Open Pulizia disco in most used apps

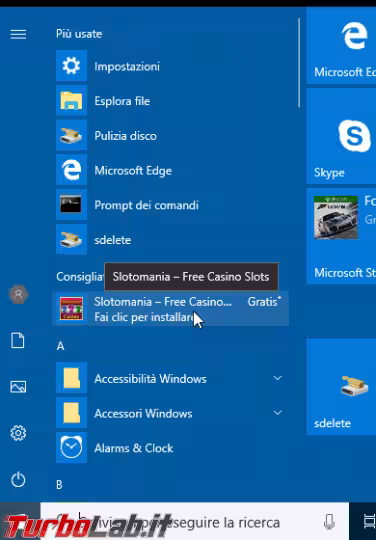(170, 135)
